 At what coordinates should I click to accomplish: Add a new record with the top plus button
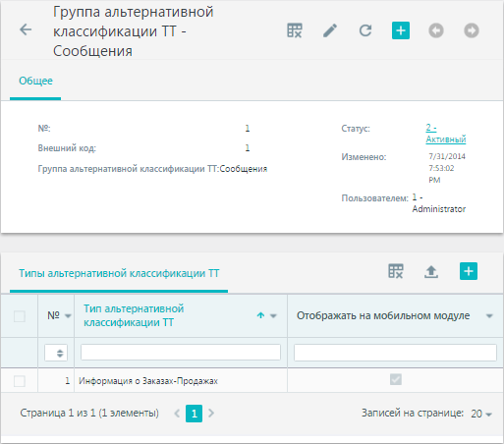[401, 30]
